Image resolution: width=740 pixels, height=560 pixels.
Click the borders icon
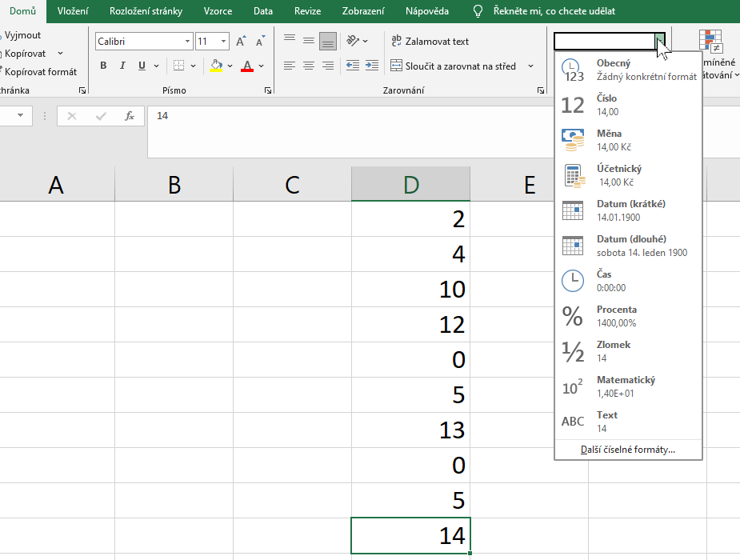(178, 66)
